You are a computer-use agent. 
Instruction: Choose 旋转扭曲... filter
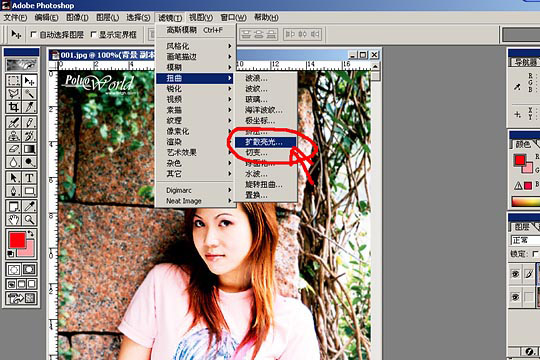[x=265, y=185]
